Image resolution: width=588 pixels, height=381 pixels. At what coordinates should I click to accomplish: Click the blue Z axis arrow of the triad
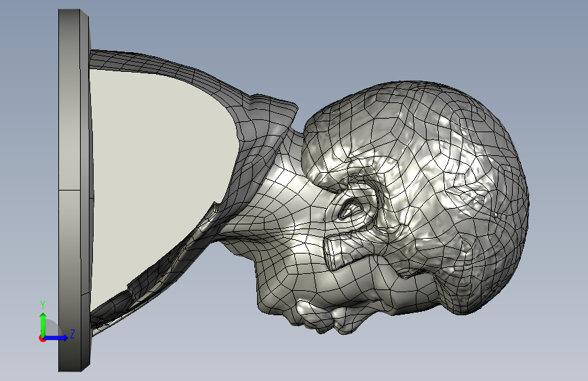(x=56, y=338)
